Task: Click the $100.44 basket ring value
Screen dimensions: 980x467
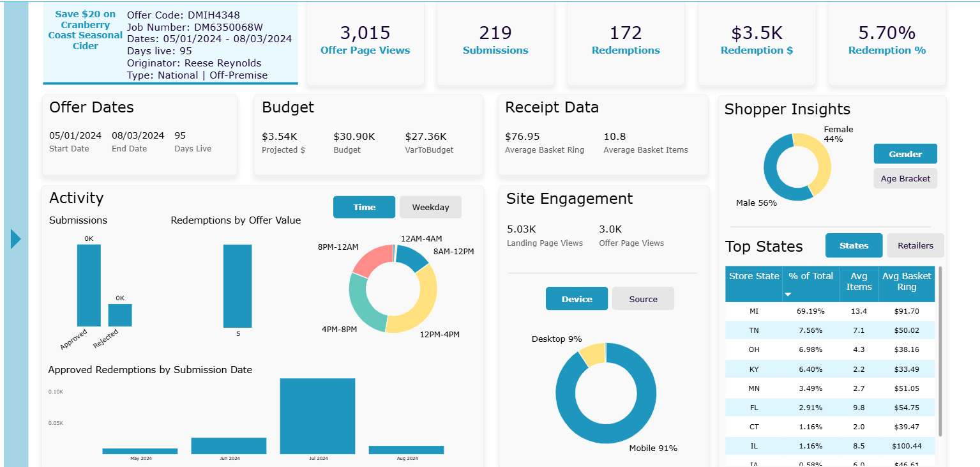Action: (907, 445)
